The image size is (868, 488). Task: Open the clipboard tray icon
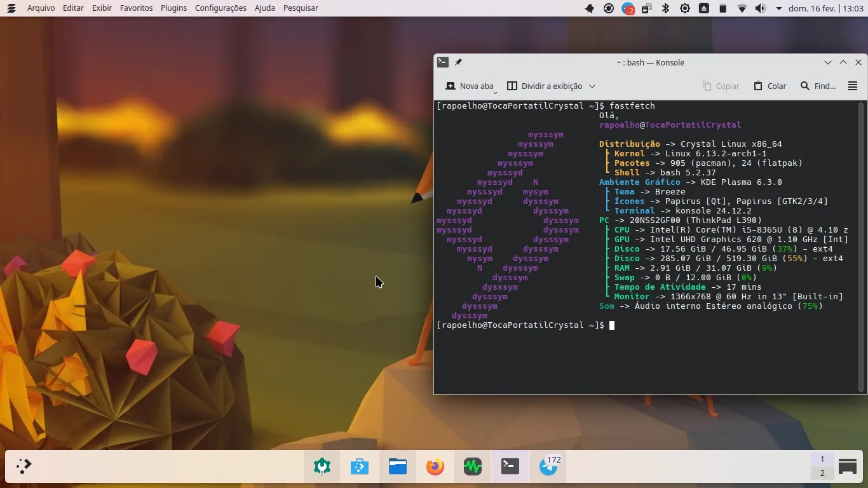(x=647, y=8)
